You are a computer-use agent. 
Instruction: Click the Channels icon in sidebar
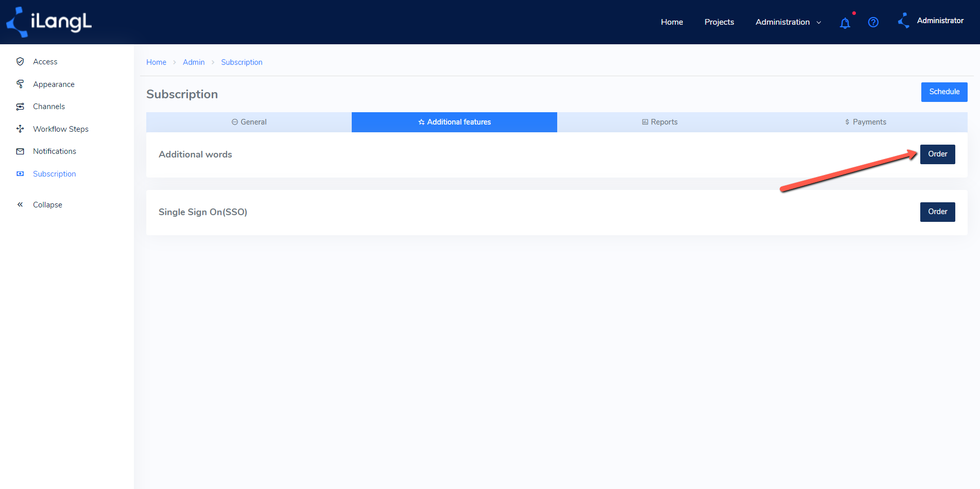click(20, 107)
